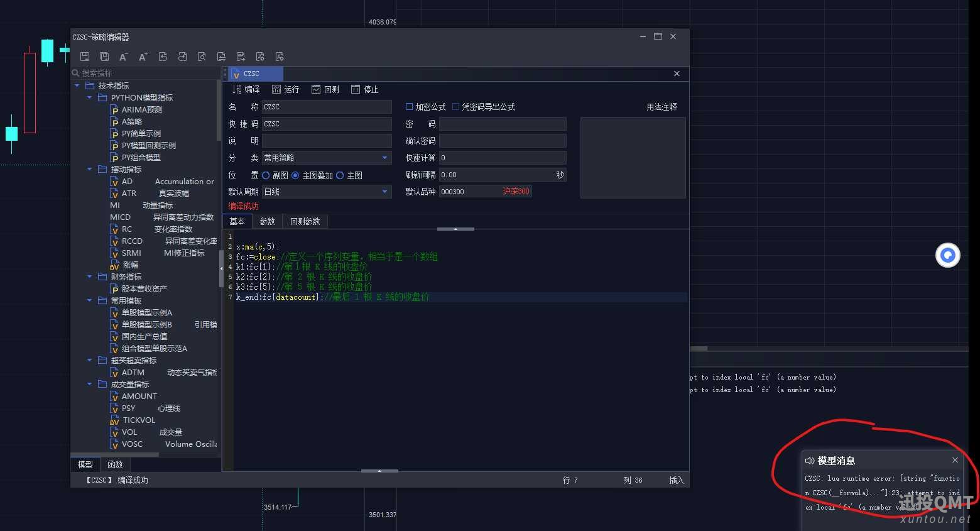This screenshot has width=980, height=531.
Task: Open the 分类 常用策略 dropdown
Action: click(x=327, y=158)
